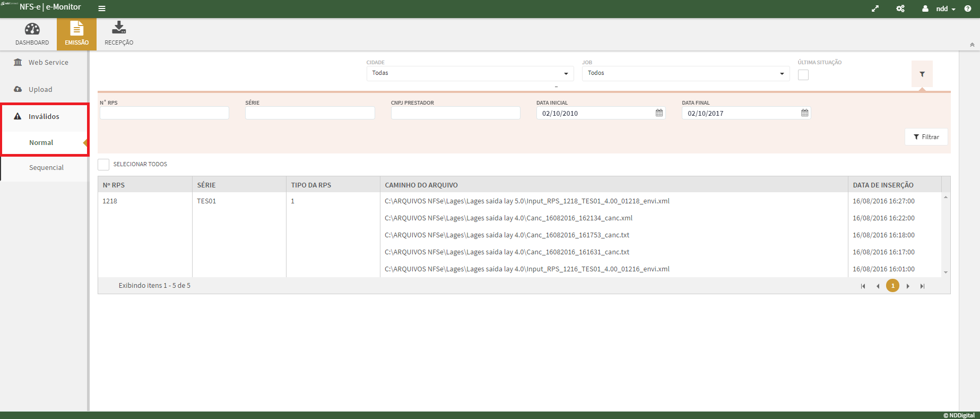This screenshot has height=419, width=980.
Task: Click the help question mark icon
Action: click(x=968, y=8)
